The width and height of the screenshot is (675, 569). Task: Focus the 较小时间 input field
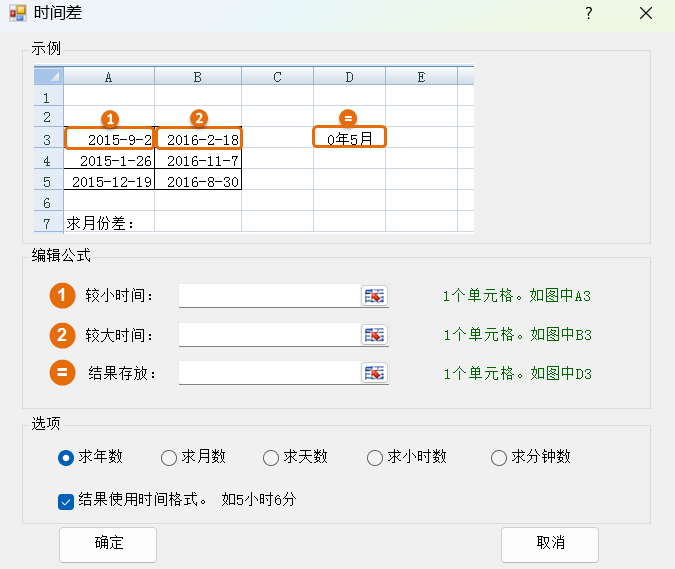click(269, 296)
